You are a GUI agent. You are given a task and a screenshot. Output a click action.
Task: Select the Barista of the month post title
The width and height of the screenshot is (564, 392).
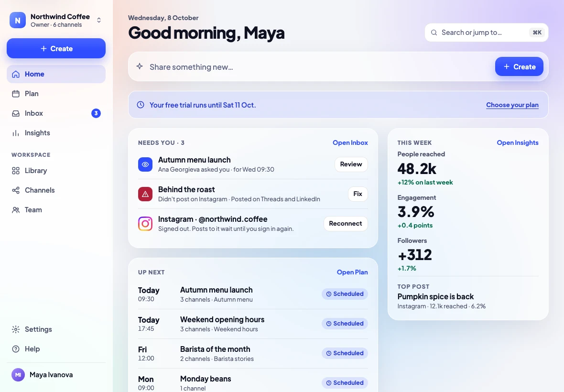[x=215, y=349]
